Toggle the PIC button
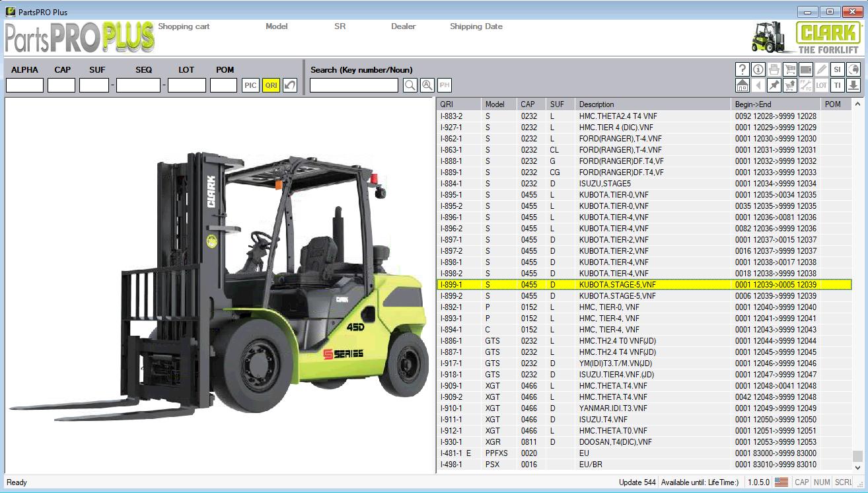 click(250, 85)
